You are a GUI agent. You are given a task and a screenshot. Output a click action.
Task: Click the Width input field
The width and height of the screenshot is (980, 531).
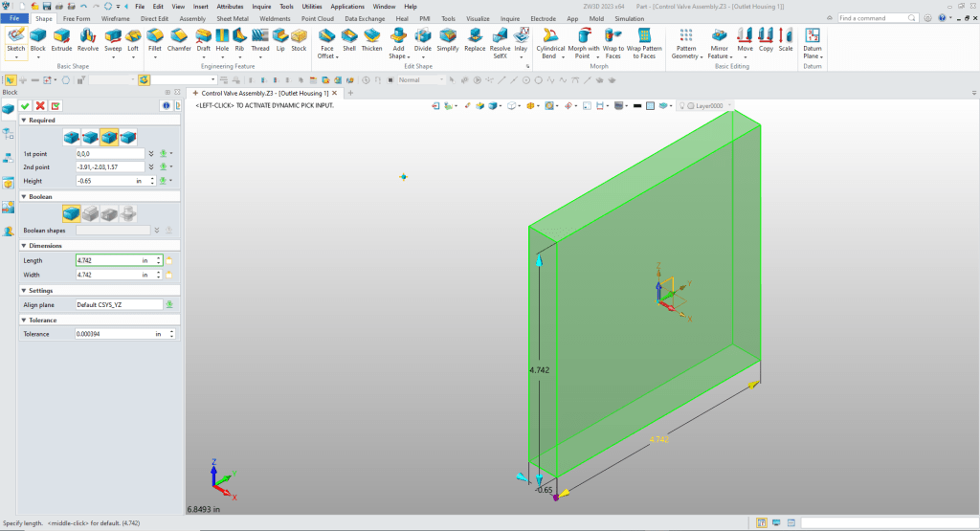pyautogui.click(x=105, y=275)
